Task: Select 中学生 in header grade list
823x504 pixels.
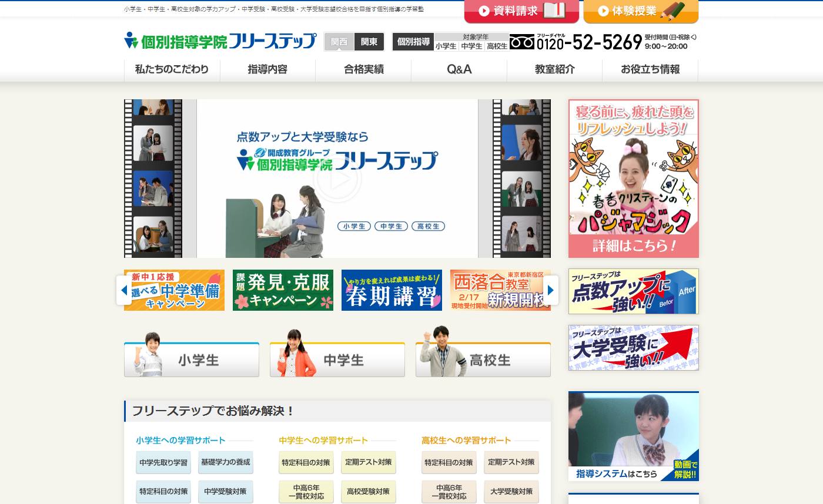Action: 471,46
